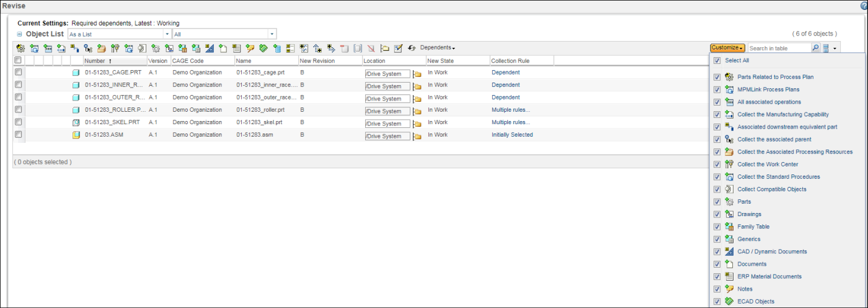This screenshot has height=308, width=868.
Task: Click Multiple rules text in 01-51283_SKEL.PRT row
Action: tap(511, 122)
